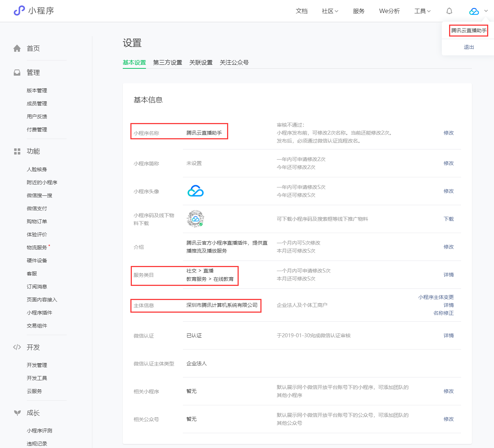
Task: Expand the 社区 dropdown menu
Action: 330,11
